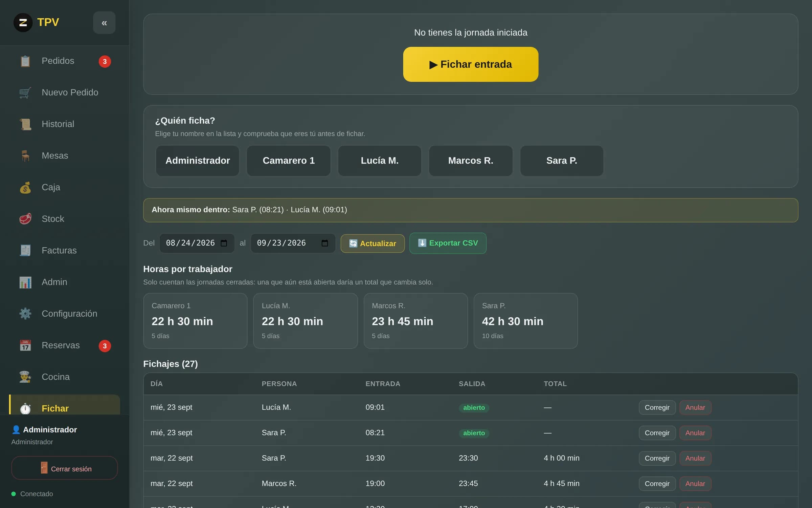Open the calendar picker for the end date
The width and height of the screenshot is (812, 508).
click(325, 243)
